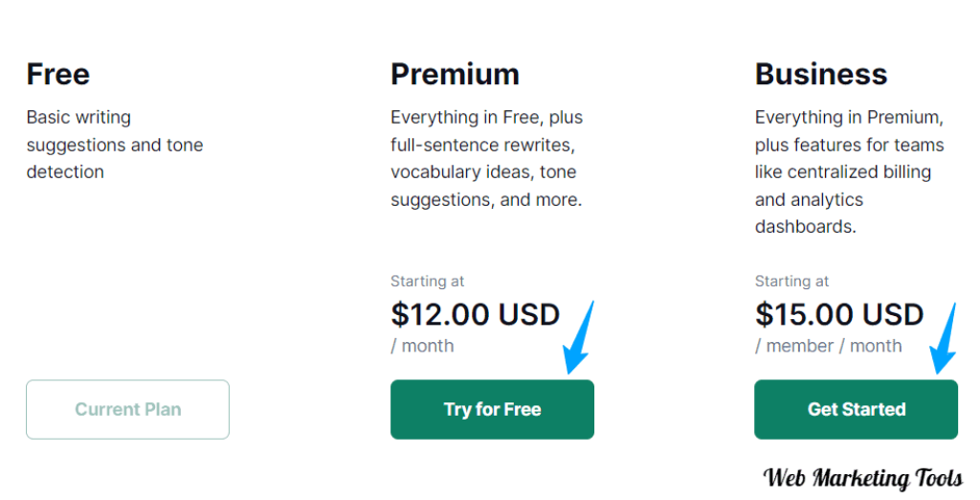Click the 'like centralized billing' text line

(842, 171)
